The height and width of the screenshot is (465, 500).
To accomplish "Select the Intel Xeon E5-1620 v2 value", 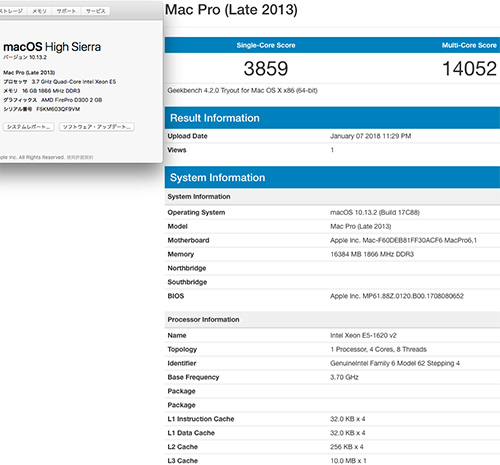I will (x=363, y=335).
